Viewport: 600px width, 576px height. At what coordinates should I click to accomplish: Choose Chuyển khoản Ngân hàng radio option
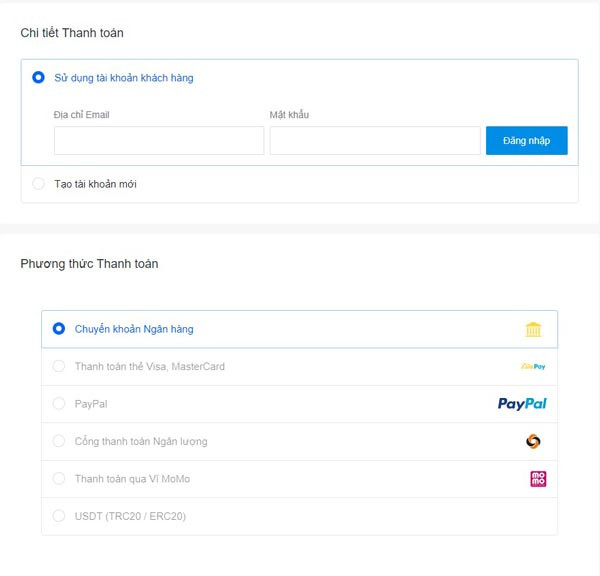click(x=59, y=329)
